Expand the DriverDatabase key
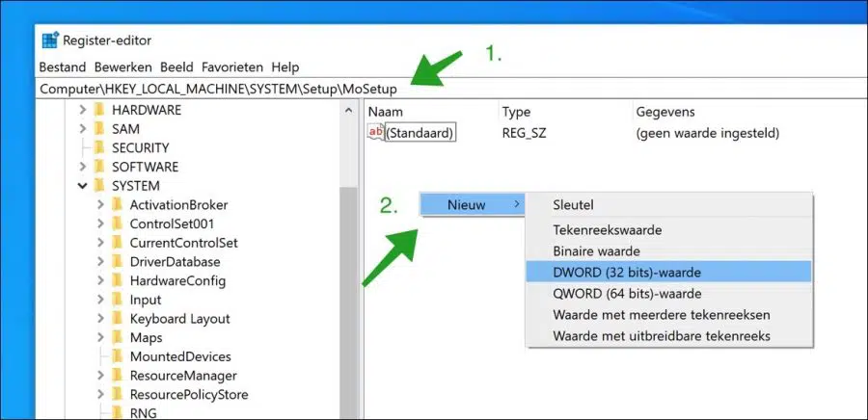Image resolution: width=868 pixels, height=420 pixels. 100,262
